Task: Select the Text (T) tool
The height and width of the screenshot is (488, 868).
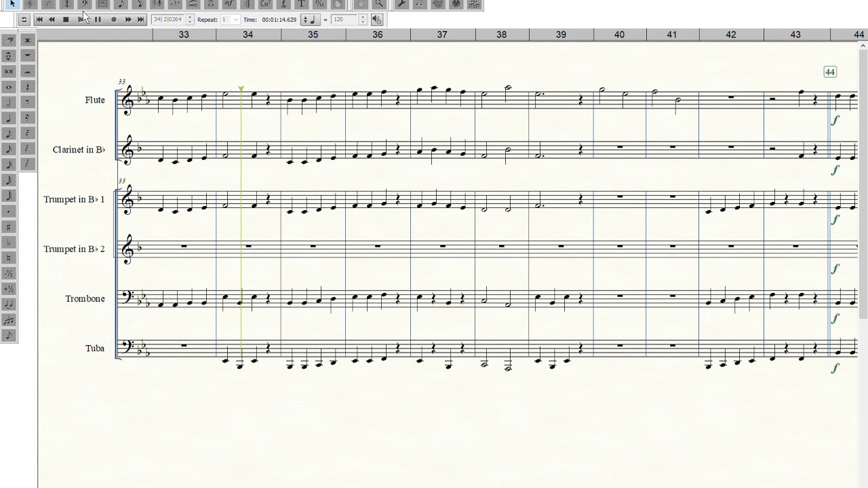Action: [x=302, y=4]
